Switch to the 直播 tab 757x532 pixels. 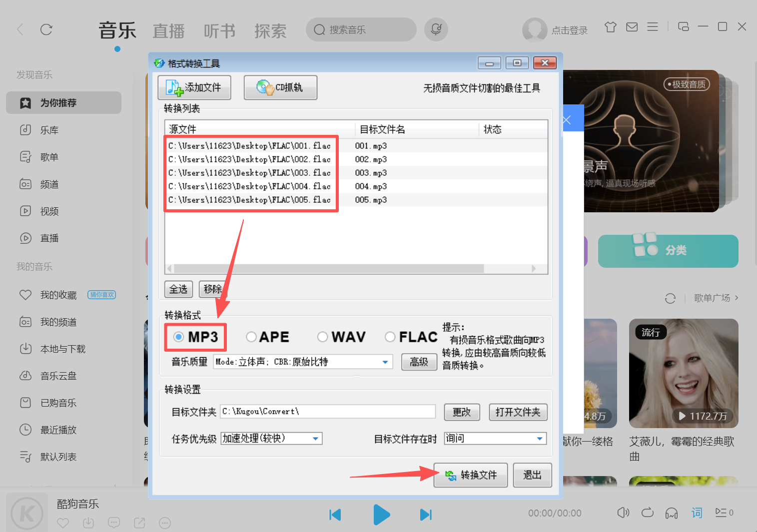pyautogui.click(x=169, y=31)
